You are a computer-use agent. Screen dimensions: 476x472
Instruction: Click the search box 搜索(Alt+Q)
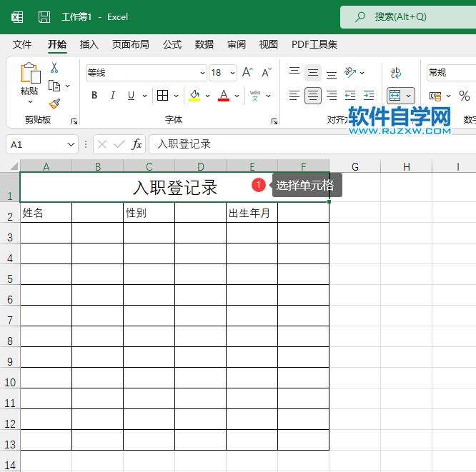tap(408, 17)
